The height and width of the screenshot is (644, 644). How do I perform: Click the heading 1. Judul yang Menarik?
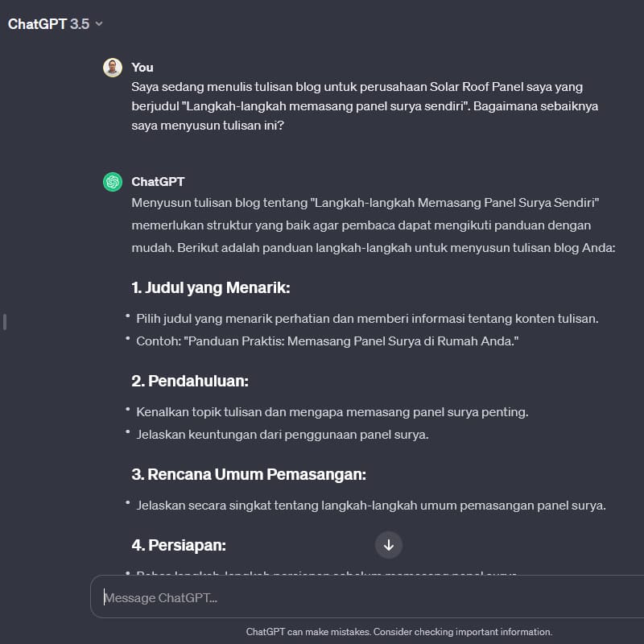[x=209, y=287]
